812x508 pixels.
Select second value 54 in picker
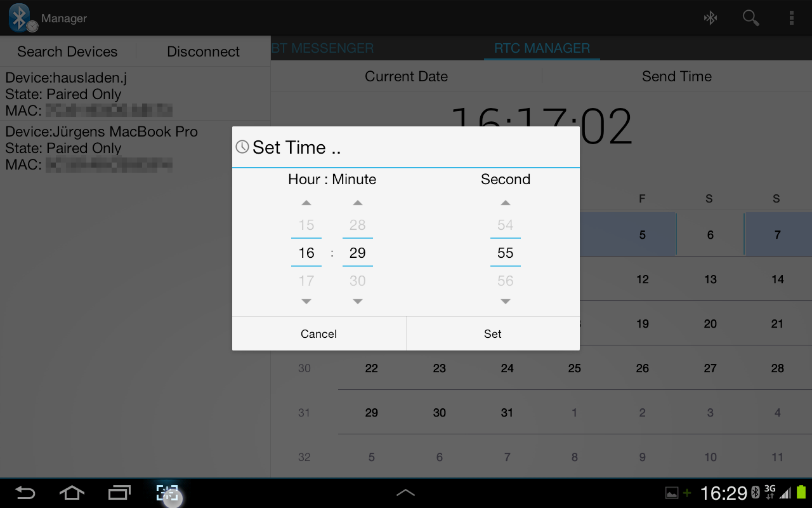click(x=506, y=225)
